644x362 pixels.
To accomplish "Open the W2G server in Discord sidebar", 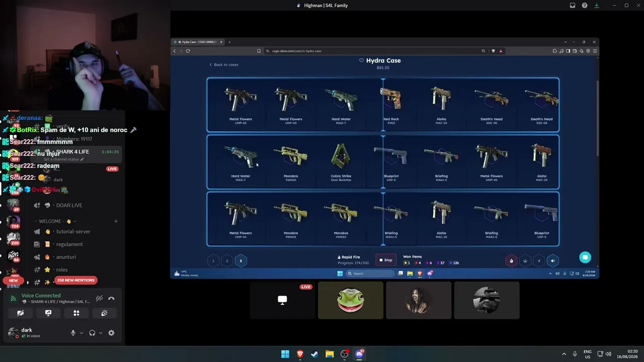I will (x=13, y=255).
